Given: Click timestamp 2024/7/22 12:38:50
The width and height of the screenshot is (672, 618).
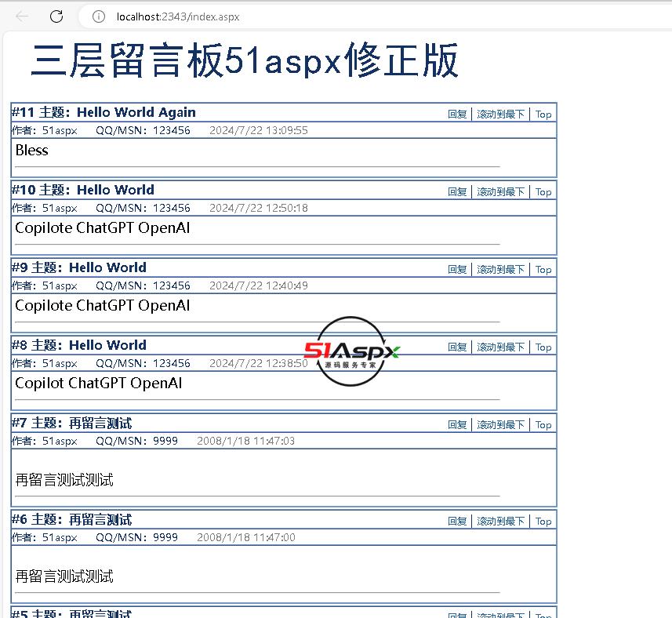Looking at the screenshot, I should tap(259, 363).
